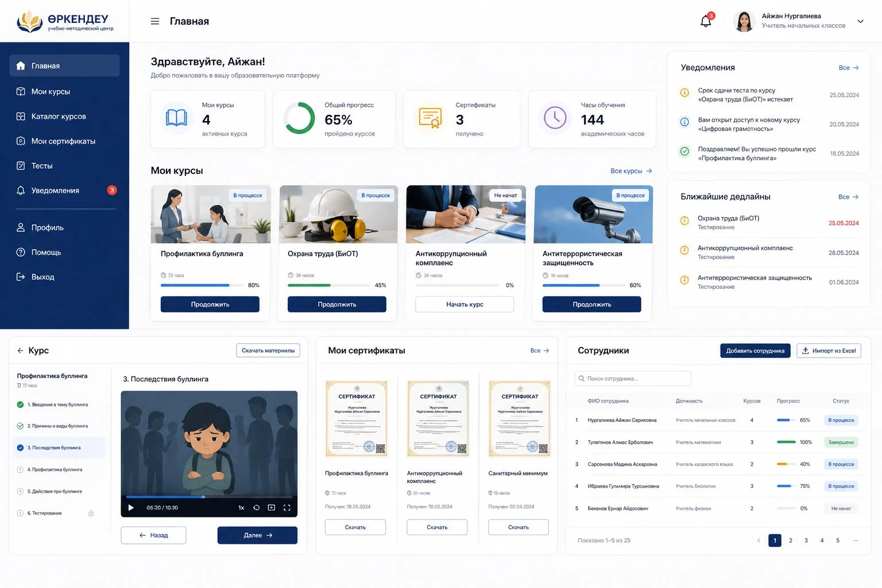Click lock icon next to Тестирование
882x588 pixels.
(x=91, y=513)
